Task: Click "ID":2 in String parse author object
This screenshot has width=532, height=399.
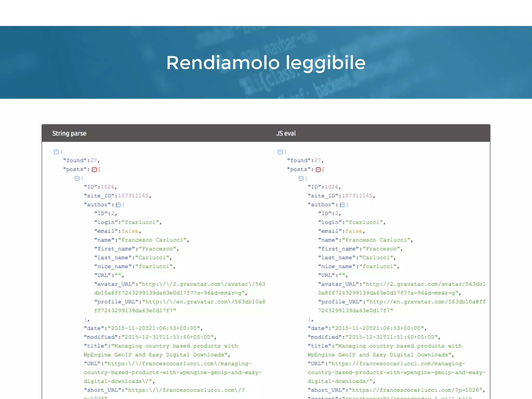Action: click(106, 214)
